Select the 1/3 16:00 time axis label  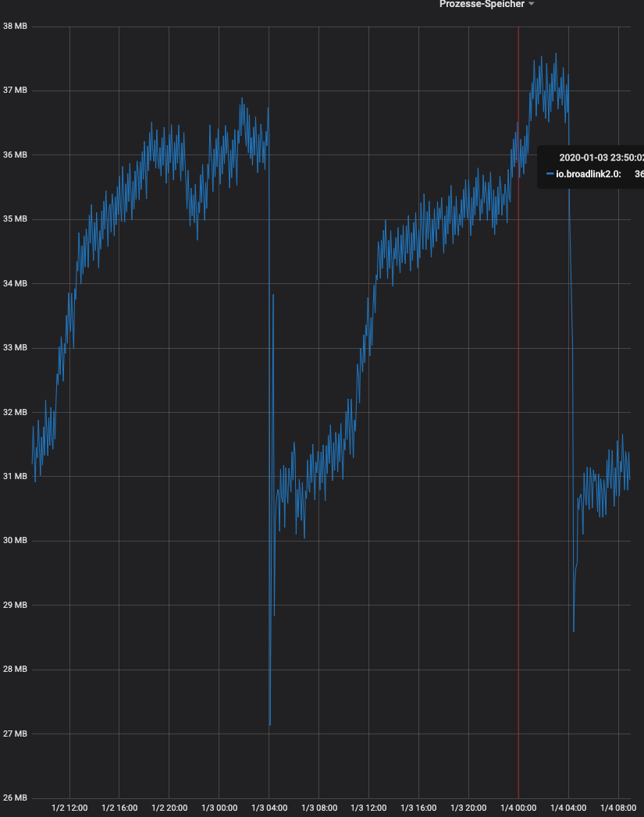coord(419,808)
